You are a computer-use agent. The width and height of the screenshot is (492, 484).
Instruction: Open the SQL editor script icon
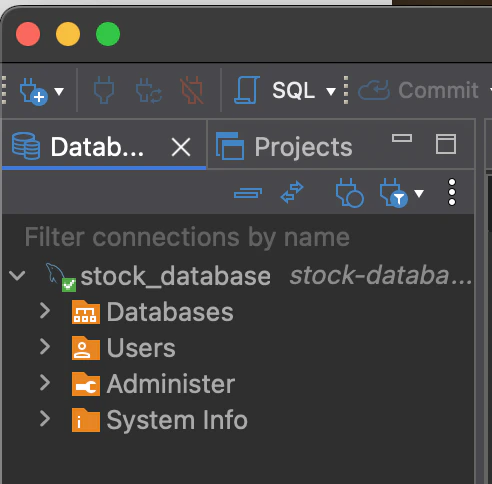click(x=247, y=90)
